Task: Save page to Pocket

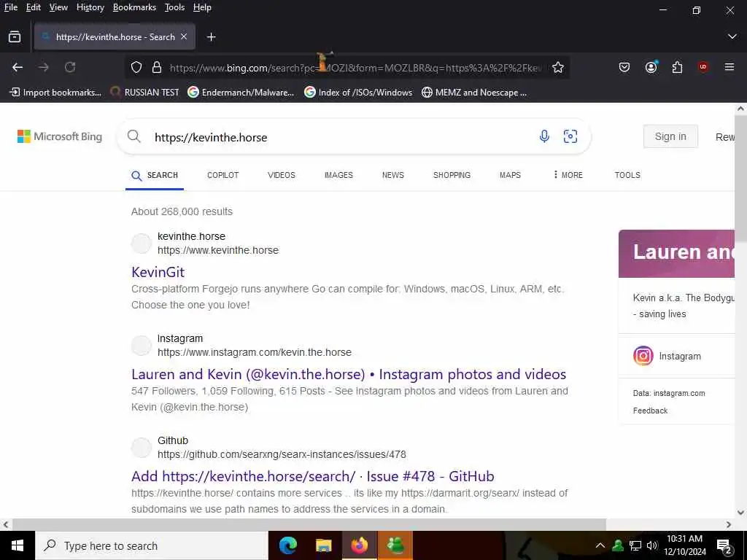Action: 624,68
